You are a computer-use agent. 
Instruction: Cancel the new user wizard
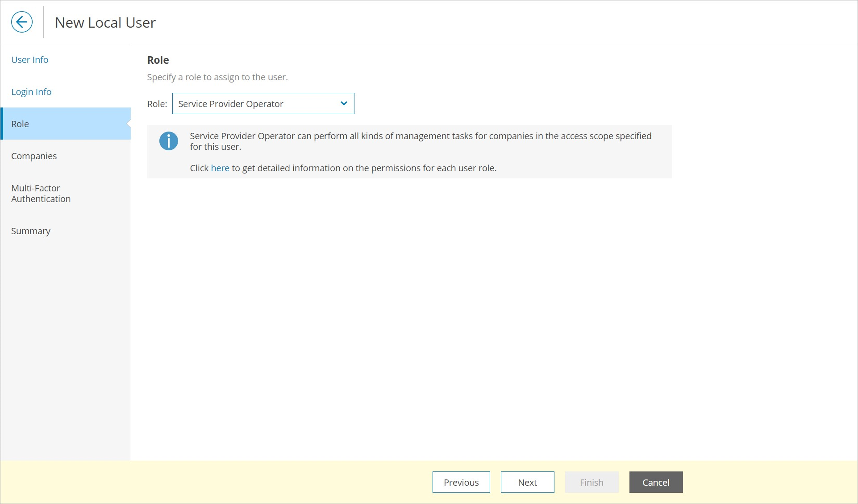pos(656,482)
